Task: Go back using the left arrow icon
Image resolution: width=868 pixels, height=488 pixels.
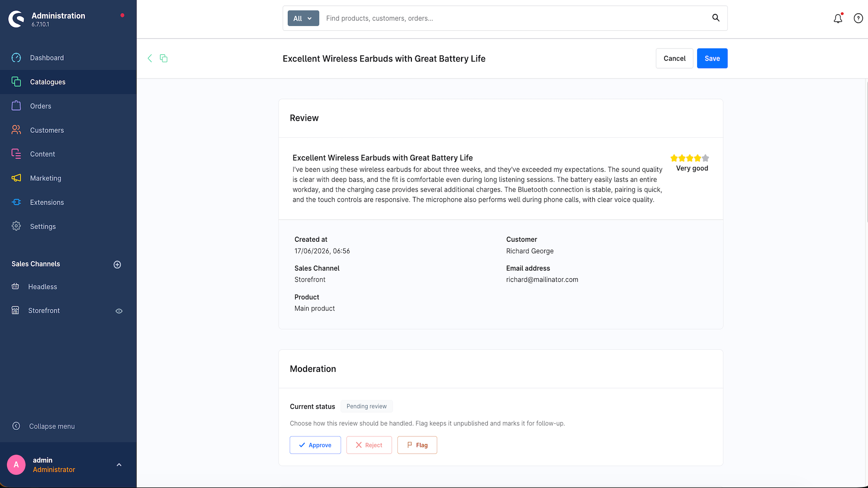Action: [150, 58]
